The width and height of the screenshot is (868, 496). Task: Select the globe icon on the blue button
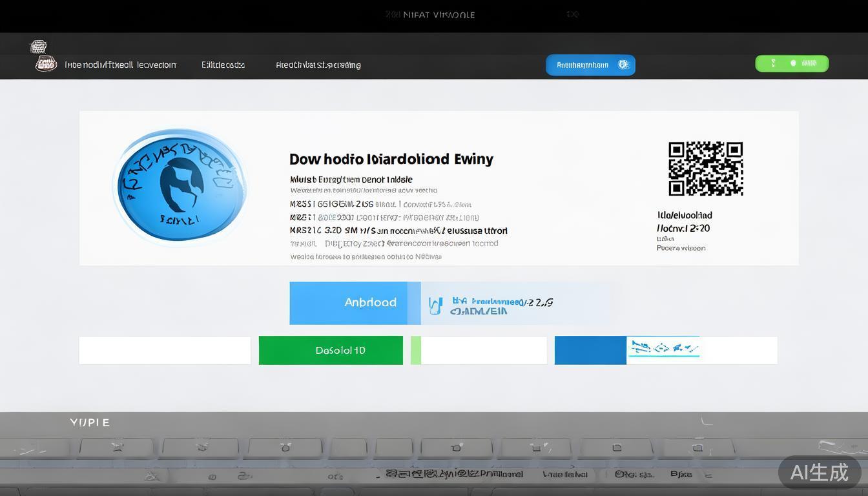(623, 65)
